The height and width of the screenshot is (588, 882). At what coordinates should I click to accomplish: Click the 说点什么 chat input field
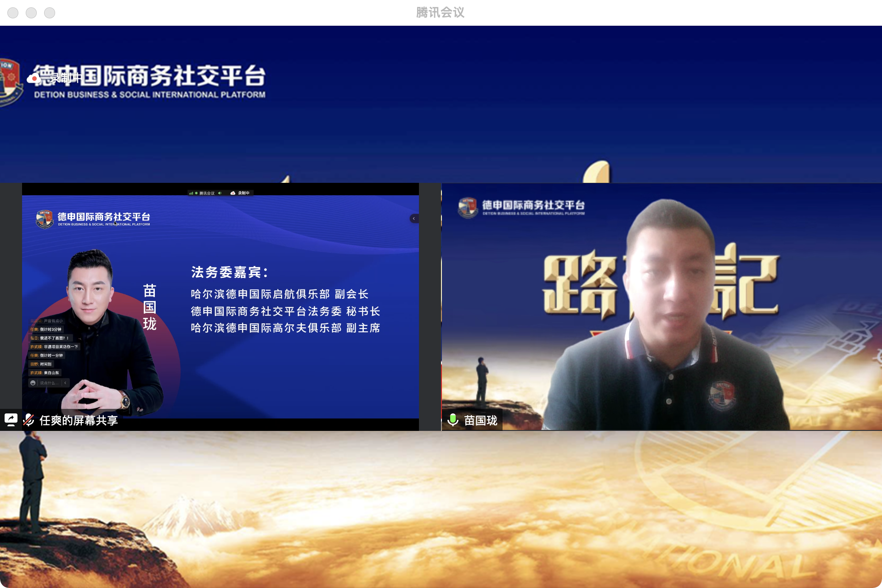49,383
